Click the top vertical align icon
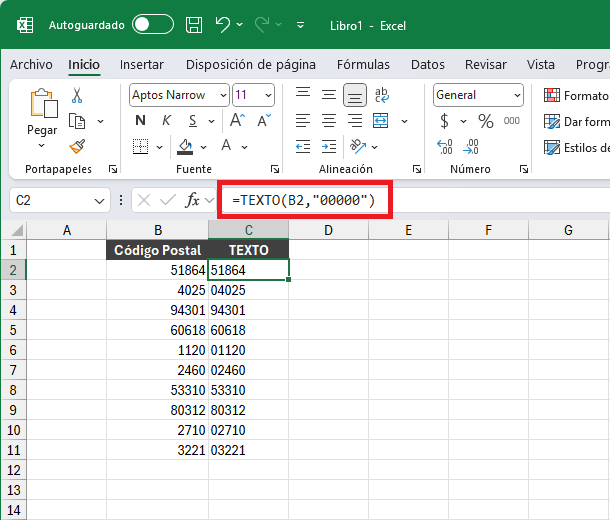The image size is (610, 520). (303, 94)
